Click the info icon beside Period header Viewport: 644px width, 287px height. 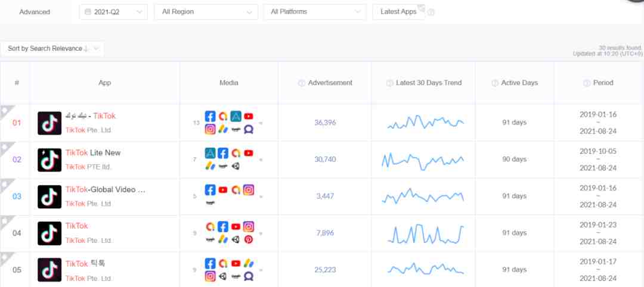click(x=587, y=83)
